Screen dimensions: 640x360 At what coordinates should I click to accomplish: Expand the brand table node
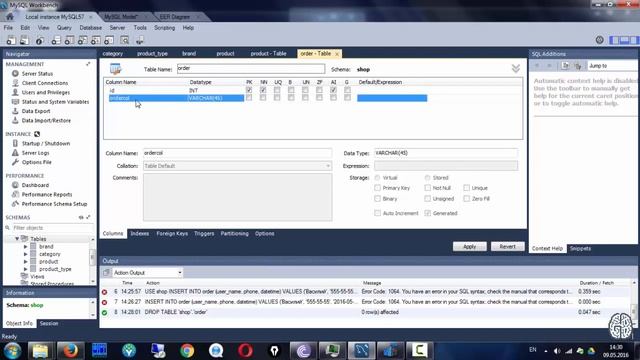tap(25, 247)
